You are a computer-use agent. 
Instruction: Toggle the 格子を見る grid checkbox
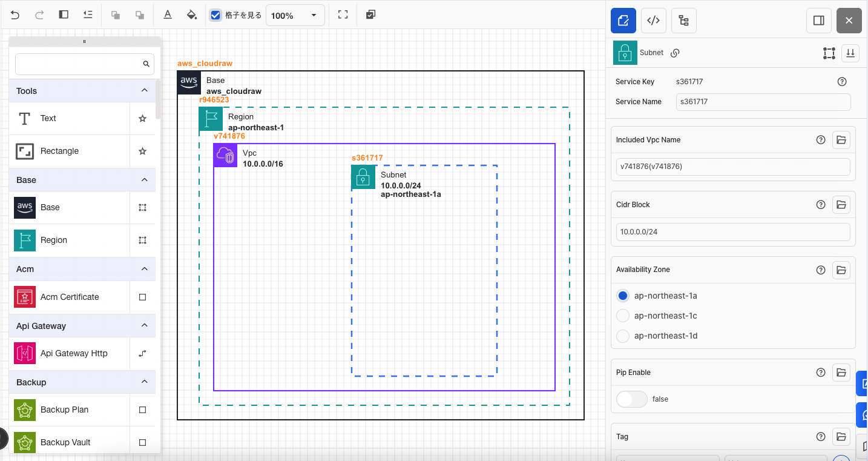point(215,15)
